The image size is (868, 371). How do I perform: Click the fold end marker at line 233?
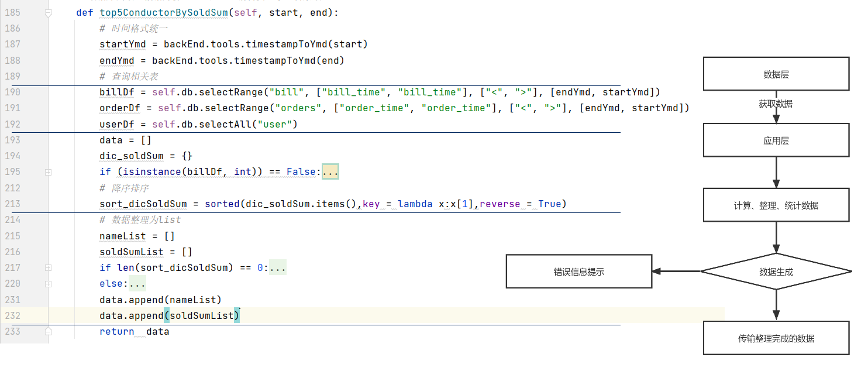[x=49, y=332]
